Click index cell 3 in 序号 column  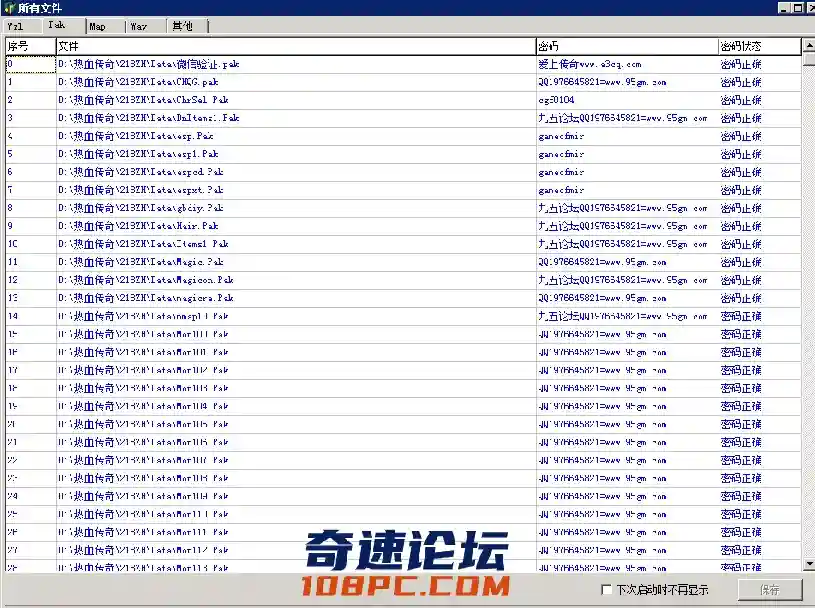[x=30, y=118]
